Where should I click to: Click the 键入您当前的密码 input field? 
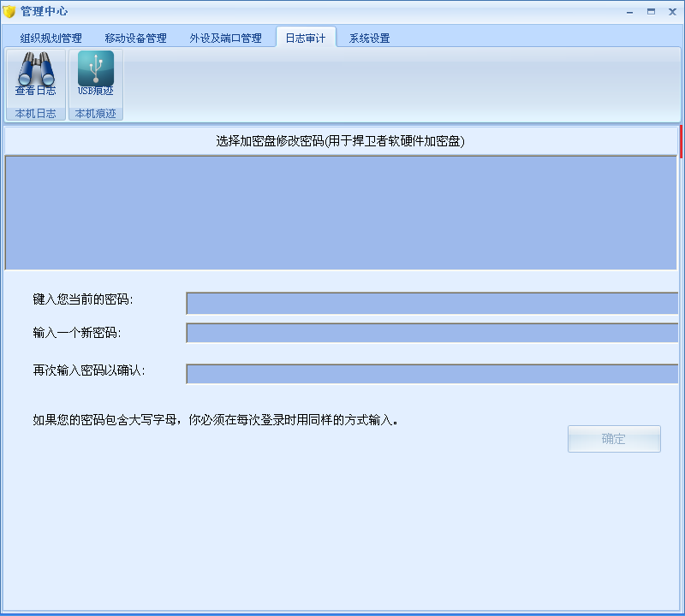coord(428,302)
